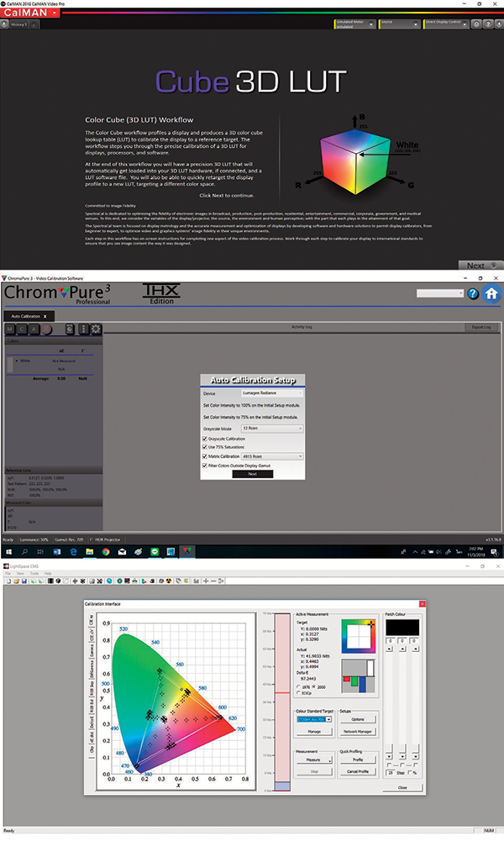Image resolution: width=504 pixels, height=857 pixels.
Task: Click Close in Calibration Interface
Action: tap(402, 787)
